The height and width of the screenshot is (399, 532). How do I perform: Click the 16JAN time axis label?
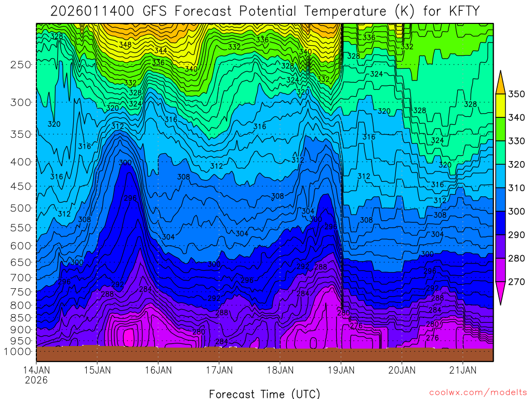tap(158, 370)
